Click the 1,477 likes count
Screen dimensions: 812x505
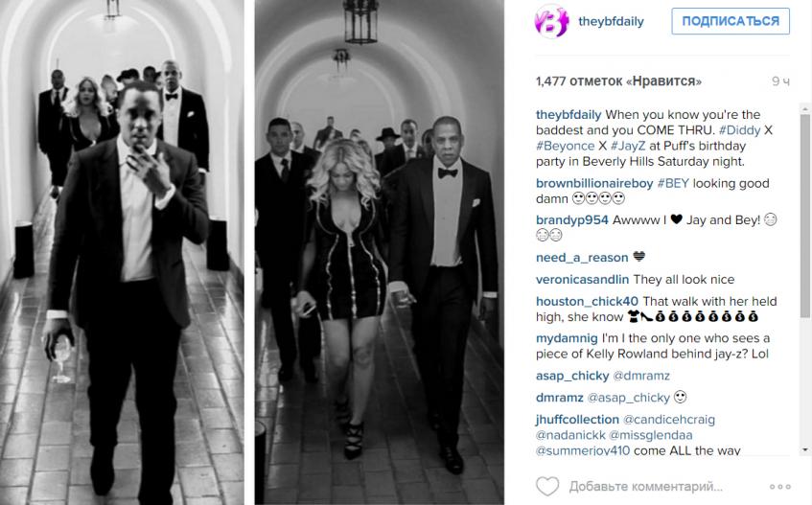[x=619, y=81]
